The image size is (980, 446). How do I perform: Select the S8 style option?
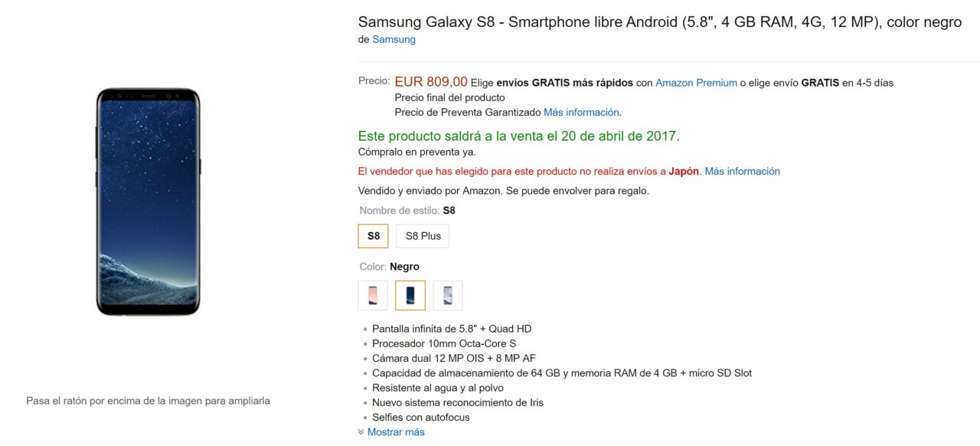coord(373,236)
